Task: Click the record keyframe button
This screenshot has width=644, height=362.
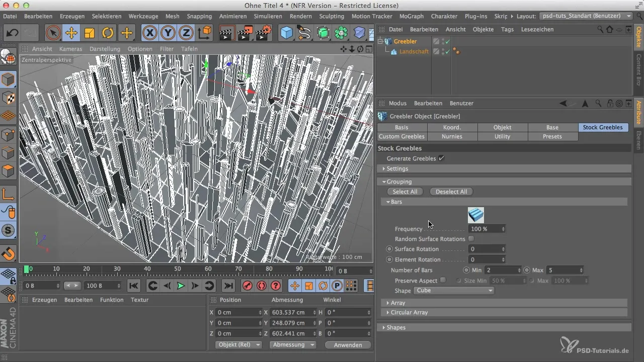Action: tap(247, 286)
